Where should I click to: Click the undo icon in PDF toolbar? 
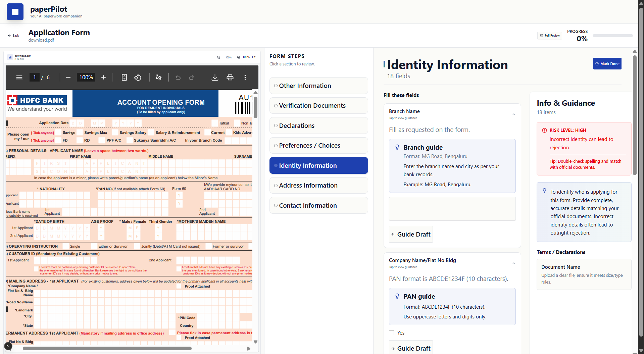pos(178,78)
